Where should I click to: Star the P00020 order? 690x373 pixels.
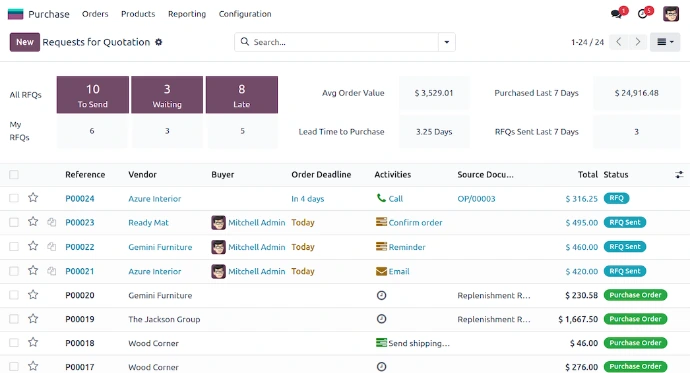(x=33, y=295)
